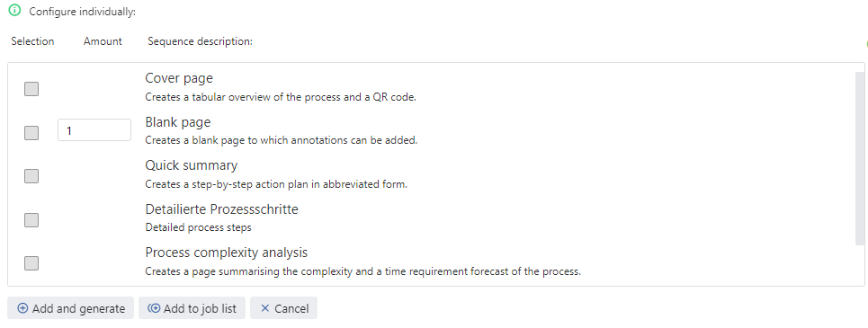Click the Detailierte Prozessschritte heading

[221, 209]
